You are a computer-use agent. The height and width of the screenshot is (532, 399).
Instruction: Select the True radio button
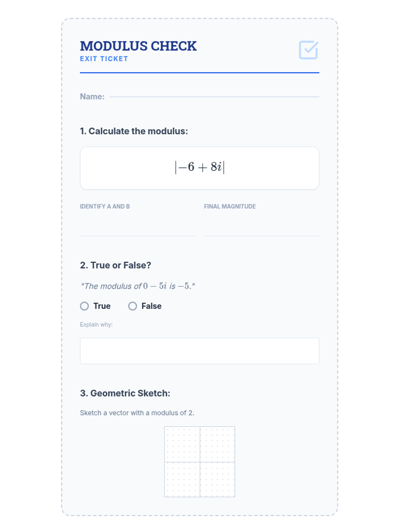(x=84, y=306)
